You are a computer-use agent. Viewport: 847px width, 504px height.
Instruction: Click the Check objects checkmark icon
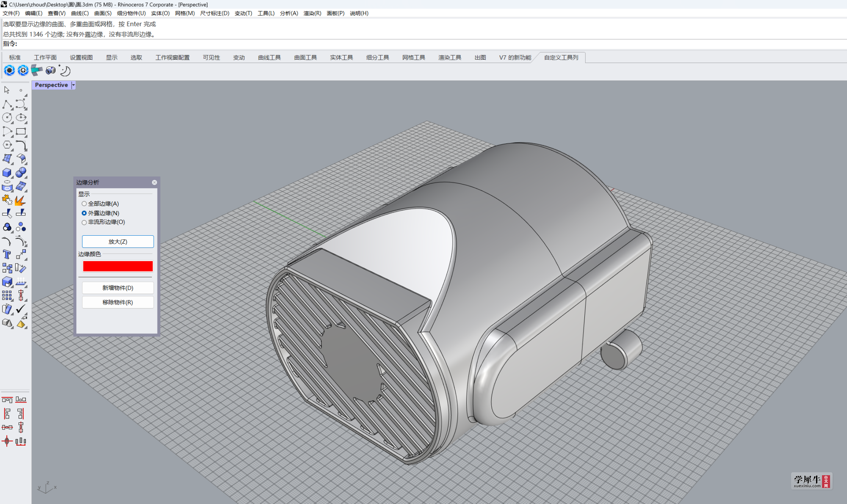[x=21, y=309]
